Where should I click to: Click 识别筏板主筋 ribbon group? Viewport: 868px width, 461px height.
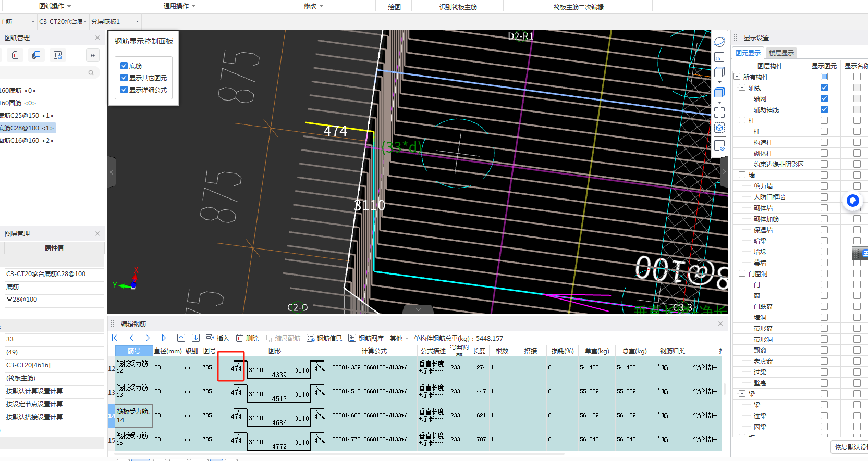(x=458, y=7)
